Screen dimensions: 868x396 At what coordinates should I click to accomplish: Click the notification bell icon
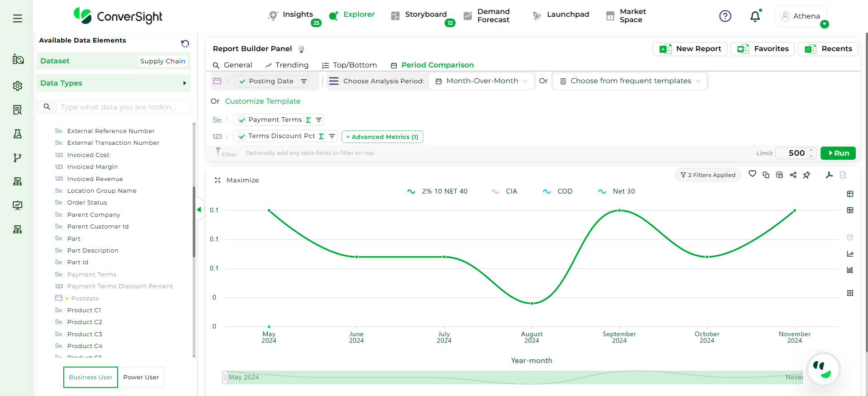coord(755,17)
